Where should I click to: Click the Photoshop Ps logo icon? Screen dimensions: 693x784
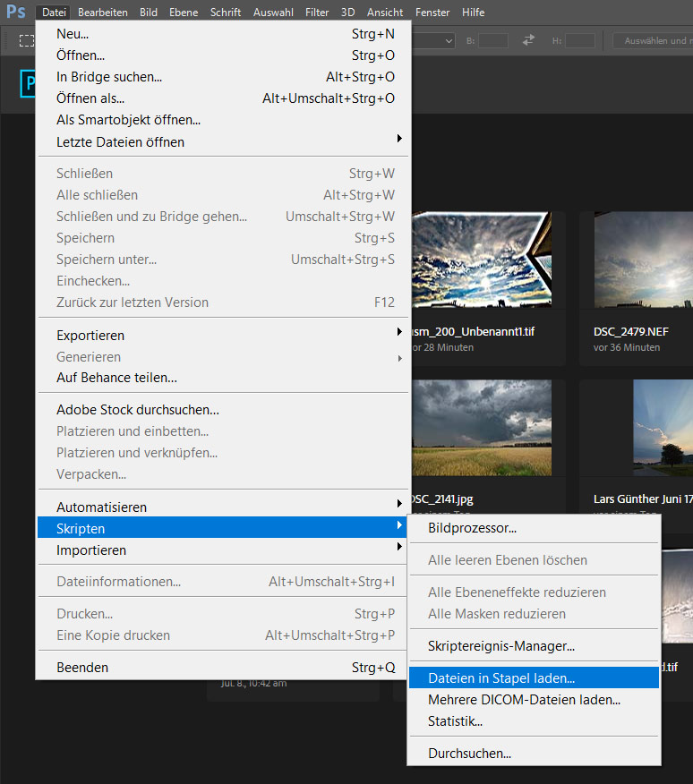click(x=16, y=12)
